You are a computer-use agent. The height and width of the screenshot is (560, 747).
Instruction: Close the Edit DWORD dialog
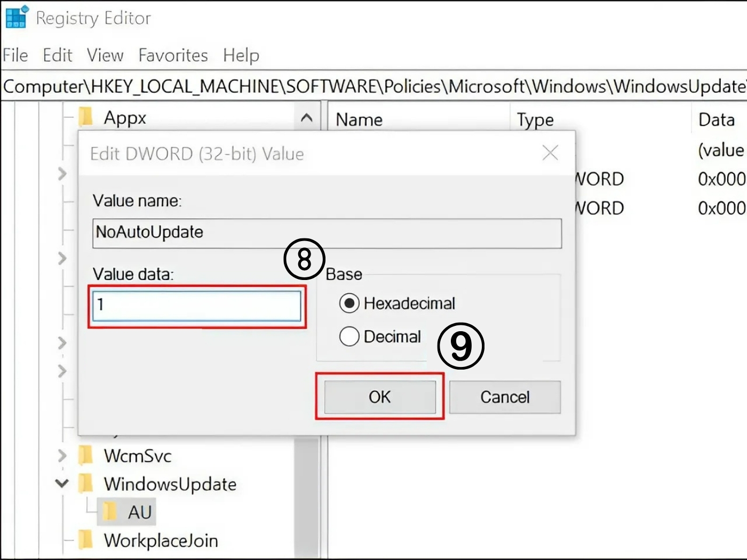point(550,153)
